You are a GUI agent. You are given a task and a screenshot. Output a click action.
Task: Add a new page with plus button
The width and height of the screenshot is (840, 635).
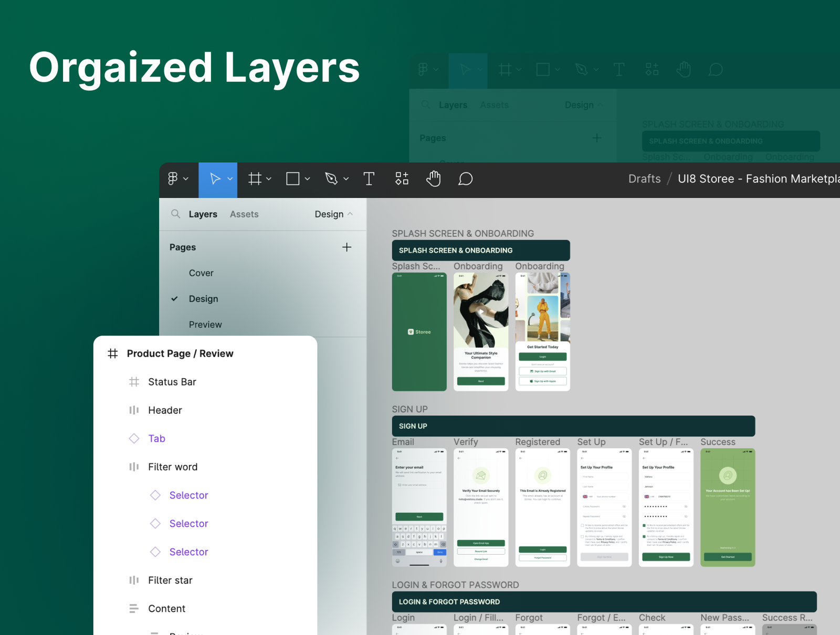tap(346, 247)
